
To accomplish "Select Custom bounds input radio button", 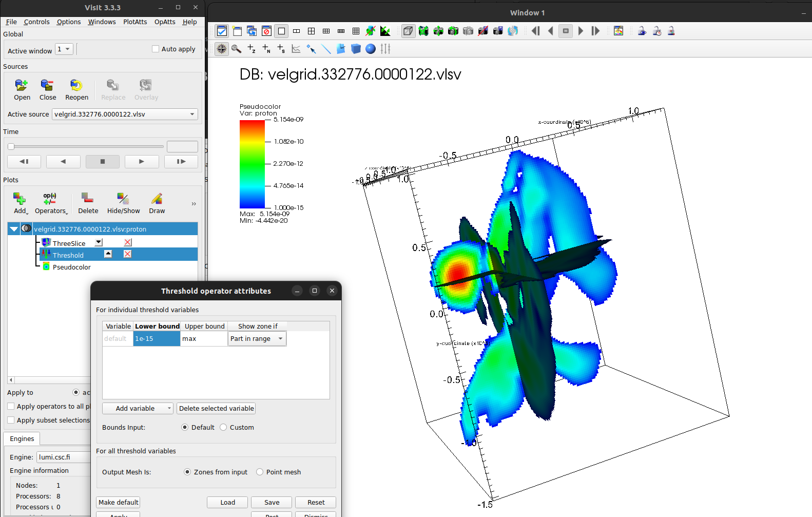I will click(223, 427).
